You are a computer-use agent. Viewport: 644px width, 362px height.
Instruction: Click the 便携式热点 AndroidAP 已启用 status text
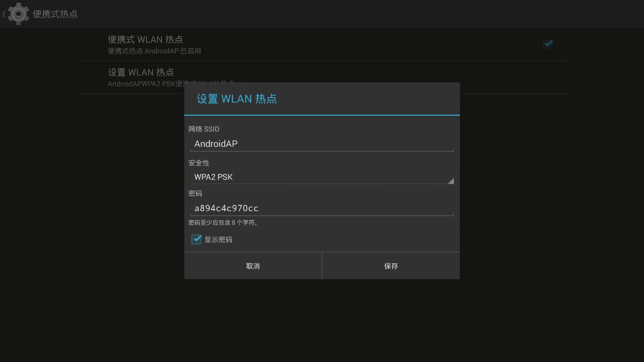pos(154,51)
